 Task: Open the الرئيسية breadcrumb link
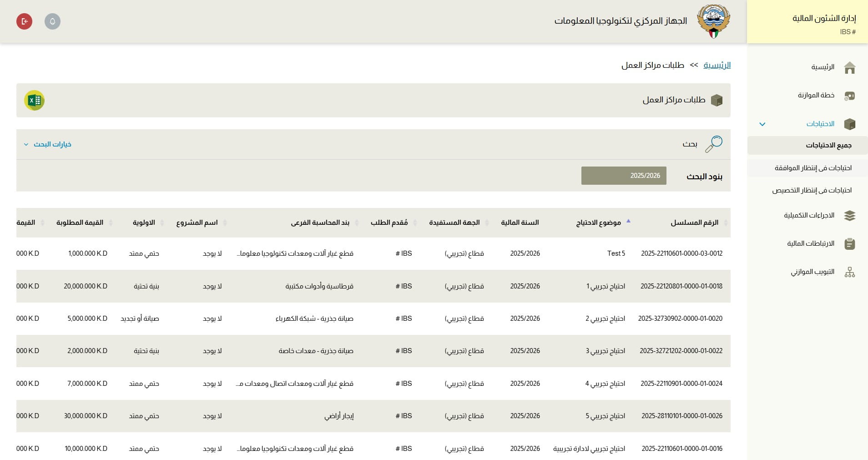[x=717, y=65]
